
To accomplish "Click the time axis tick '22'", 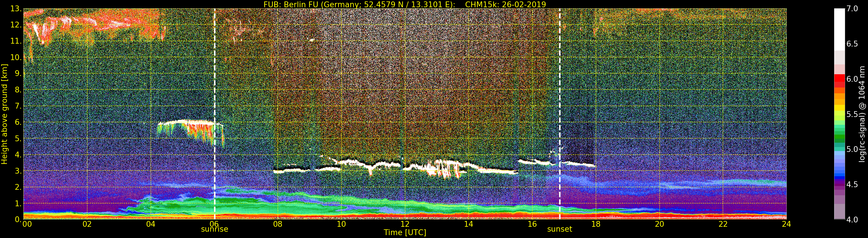I will (x=723, y=224).
